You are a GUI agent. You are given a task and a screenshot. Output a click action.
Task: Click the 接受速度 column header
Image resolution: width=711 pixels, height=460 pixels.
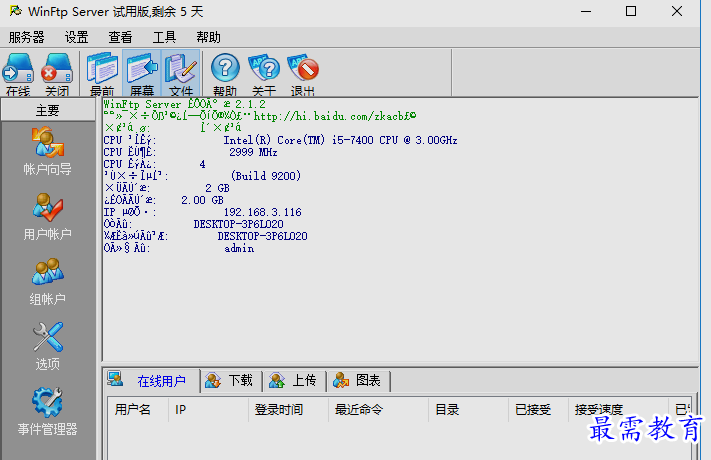tap(618, 410)
